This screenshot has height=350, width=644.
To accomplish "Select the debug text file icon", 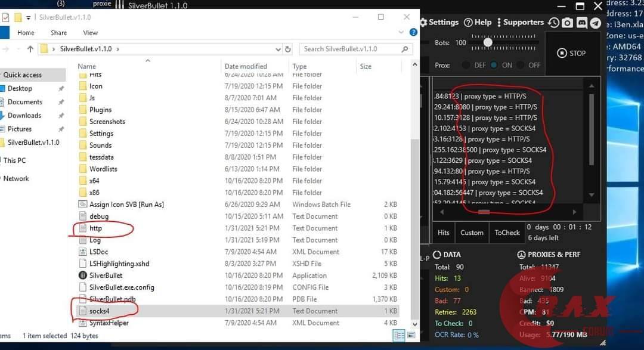I will tap(82, 216).
